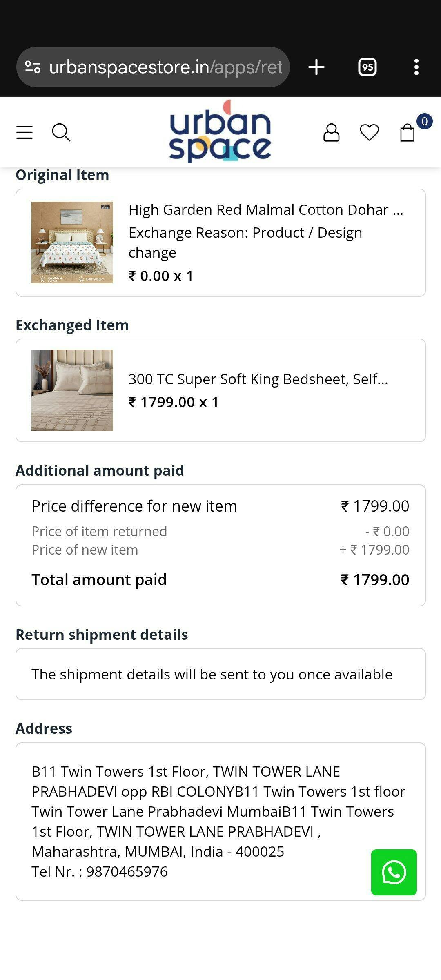Open the shopping bag cart

point(407,133)
